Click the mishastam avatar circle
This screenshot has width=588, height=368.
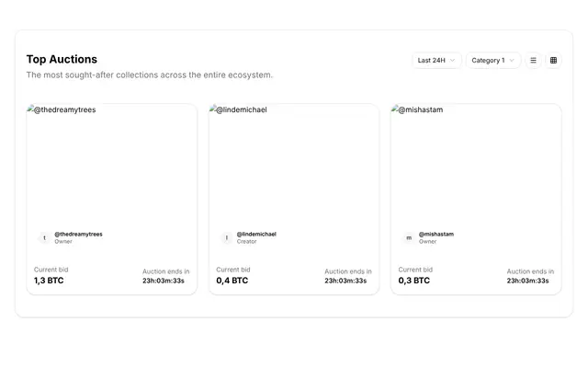pyautogui.click(x=409, y=237)
